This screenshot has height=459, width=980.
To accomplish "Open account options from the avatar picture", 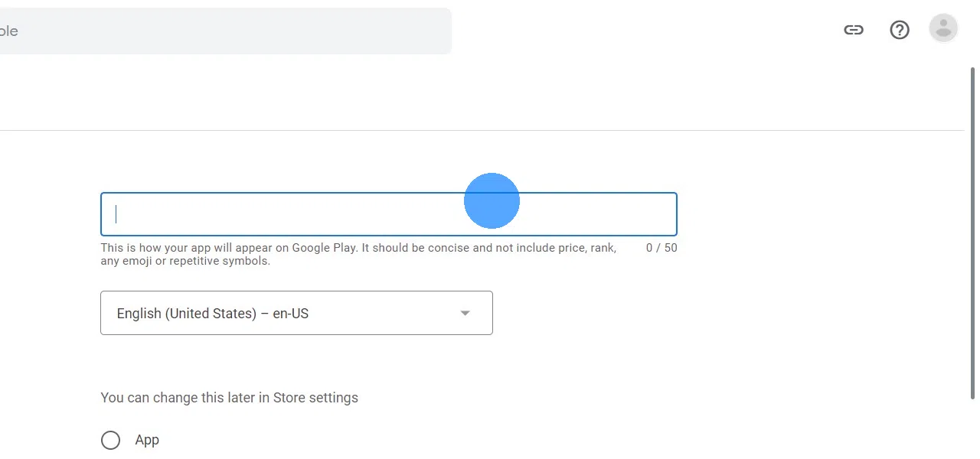I will [x=943, y=28].
